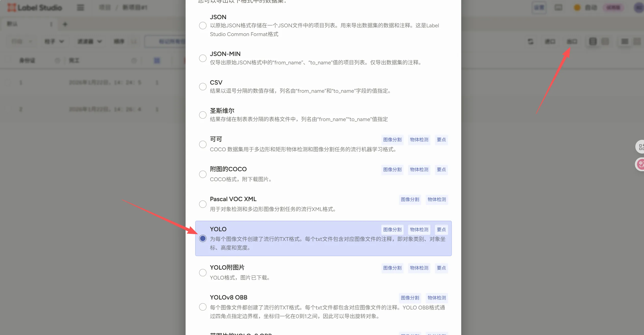Open the hamburger menu next to the logo
The image size is (644, 335).
pyautogui.click(x=80, y=7)
